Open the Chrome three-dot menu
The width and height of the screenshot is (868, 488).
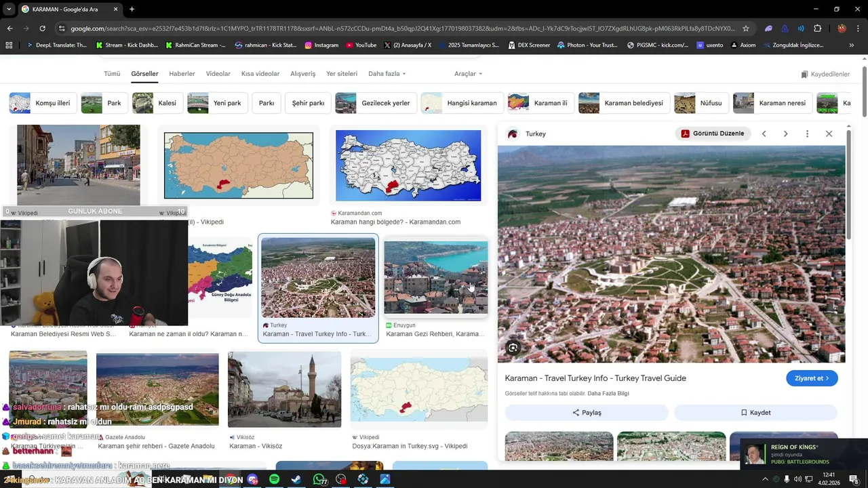click(859, 28)
